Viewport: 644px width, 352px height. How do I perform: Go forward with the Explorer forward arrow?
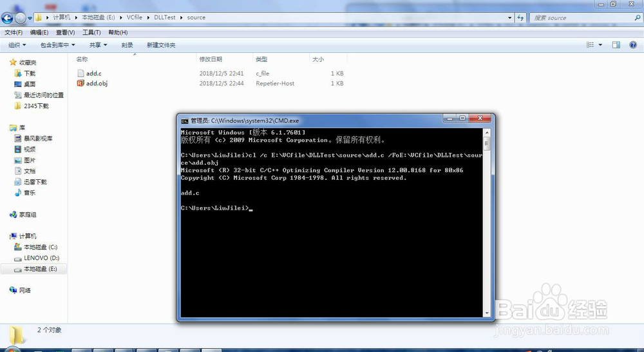click(20, 17)
